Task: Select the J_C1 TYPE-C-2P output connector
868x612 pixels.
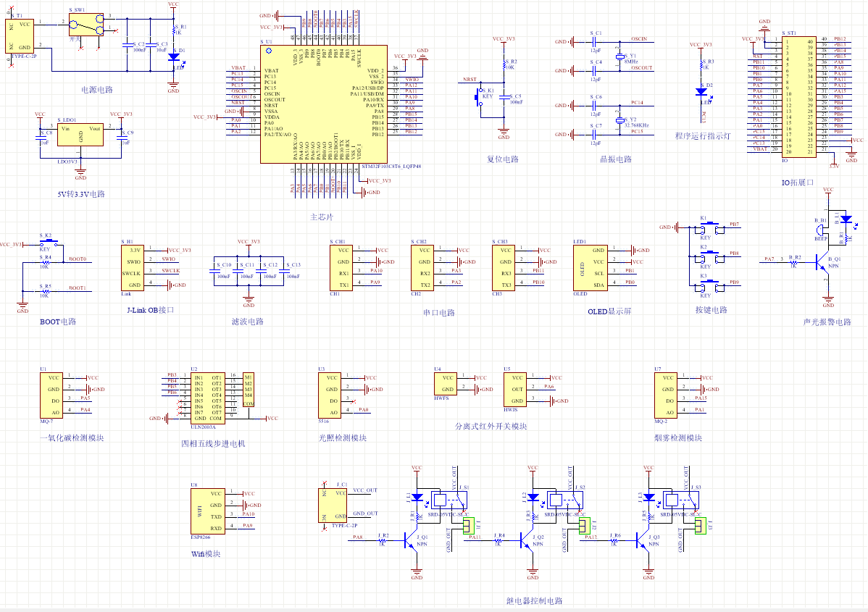Action: [x=333, y=506]
